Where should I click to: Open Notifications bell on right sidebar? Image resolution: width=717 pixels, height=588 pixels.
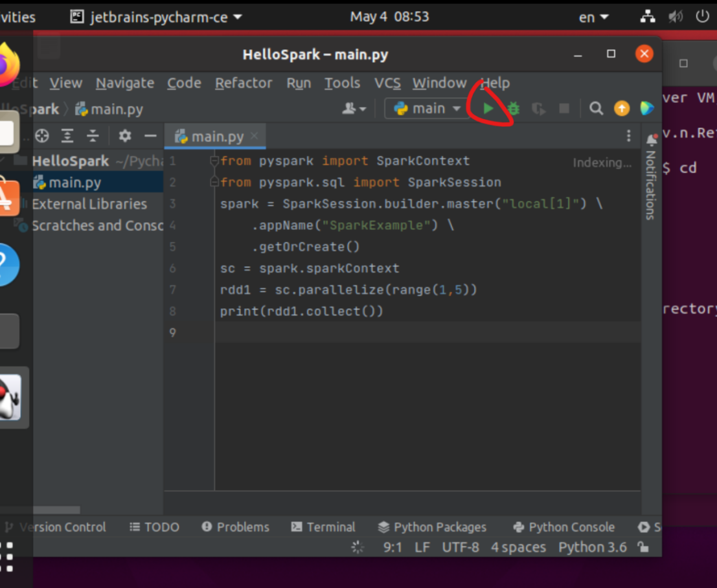click(651, 141)
